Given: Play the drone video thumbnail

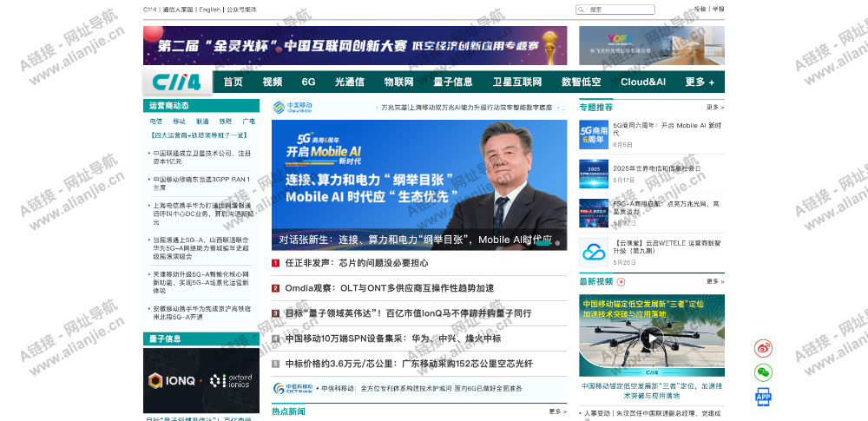Looking at the screenshot, I should (652, 338).
